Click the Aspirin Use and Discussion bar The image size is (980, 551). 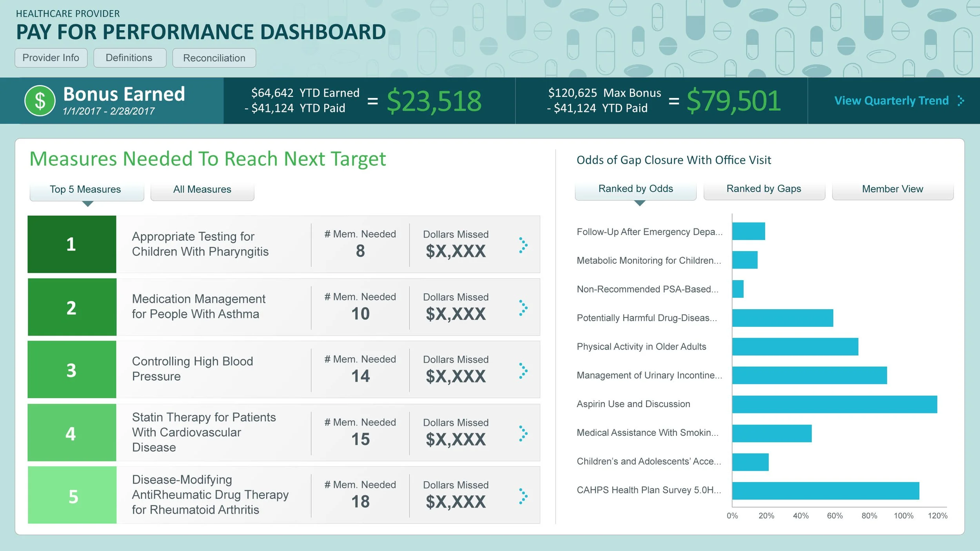(834, 404)
